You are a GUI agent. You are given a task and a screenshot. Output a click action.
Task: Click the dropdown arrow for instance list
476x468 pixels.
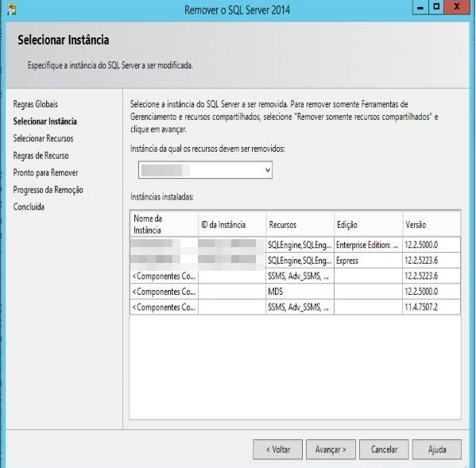pos(268,170)
